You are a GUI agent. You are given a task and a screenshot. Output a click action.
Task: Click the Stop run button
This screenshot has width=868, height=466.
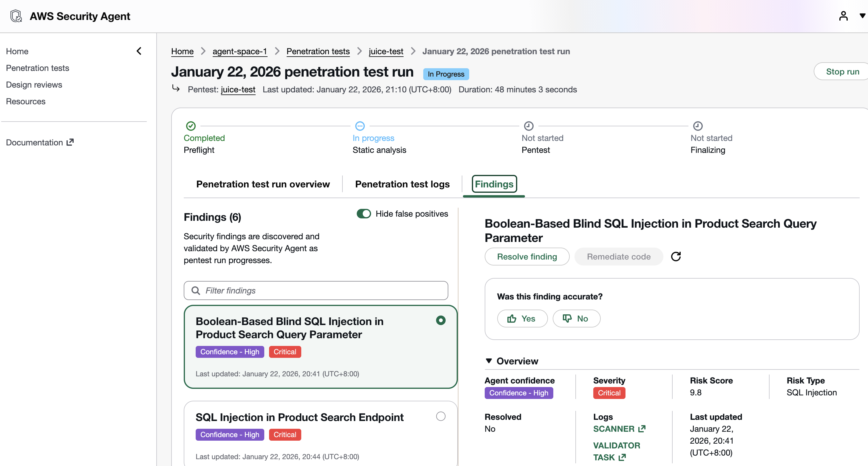[842, 72]
